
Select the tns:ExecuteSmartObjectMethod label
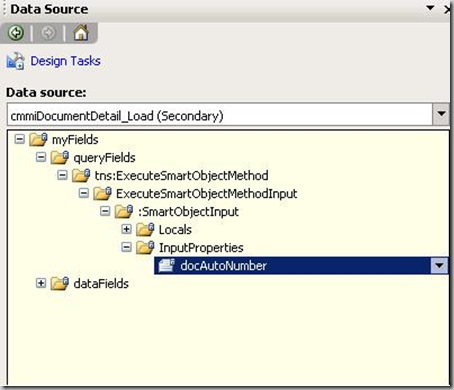click(x=181, y=176)
